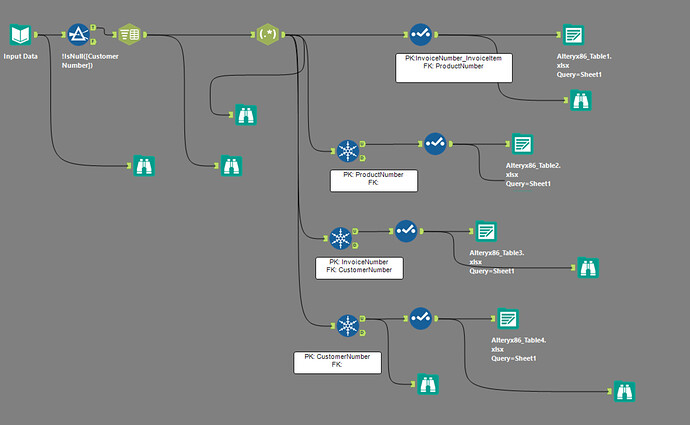Open the RegEx parse tool
Screen dimensions: 690x425
[265, 35]
